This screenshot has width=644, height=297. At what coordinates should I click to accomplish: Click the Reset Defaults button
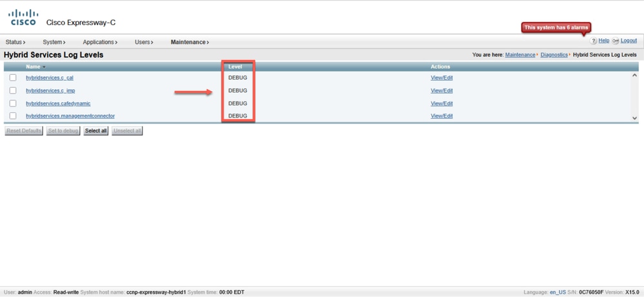point(24,131)
